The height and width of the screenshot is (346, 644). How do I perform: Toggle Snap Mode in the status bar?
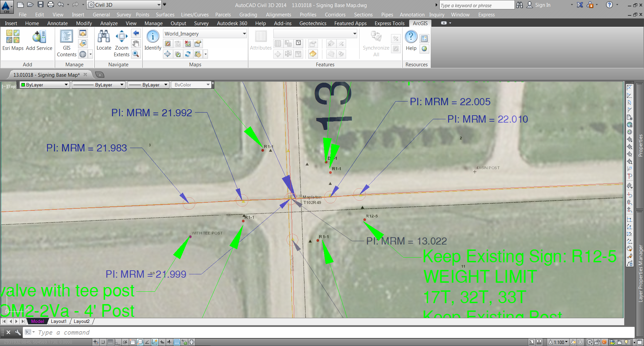coord(103,342)
